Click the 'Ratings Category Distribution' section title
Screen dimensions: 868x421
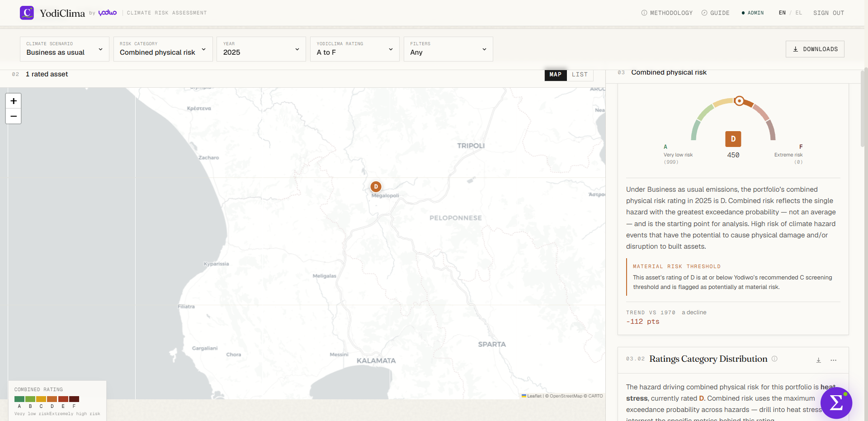pyautogui.click(x=708, y=359)
